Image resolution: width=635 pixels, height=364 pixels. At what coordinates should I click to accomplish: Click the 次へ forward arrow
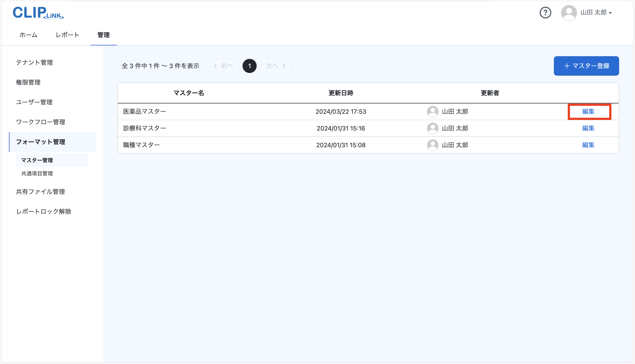pyautogui.click(x=284, y=66)
